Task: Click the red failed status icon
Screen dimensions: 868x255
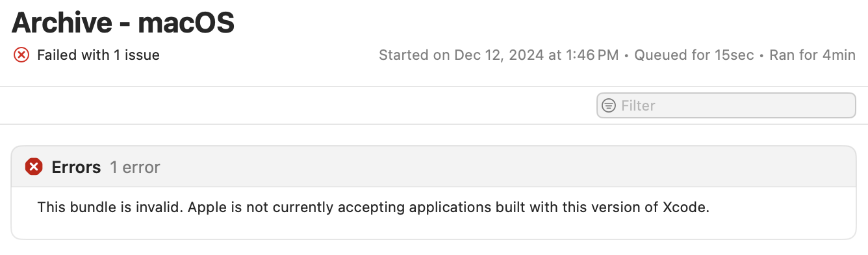Action: 21,55
